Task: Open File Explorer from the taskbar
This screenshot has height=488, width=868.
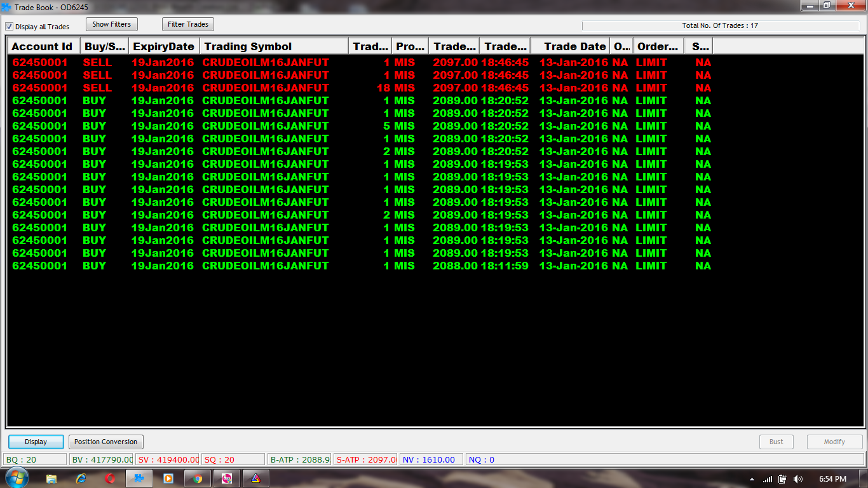Action: tap(51, 478)
